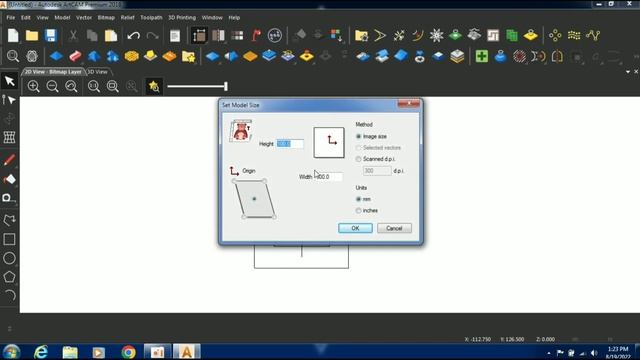Click the New Model icon
This screenshot has height=360, width=640.
[x=13, y=36]
